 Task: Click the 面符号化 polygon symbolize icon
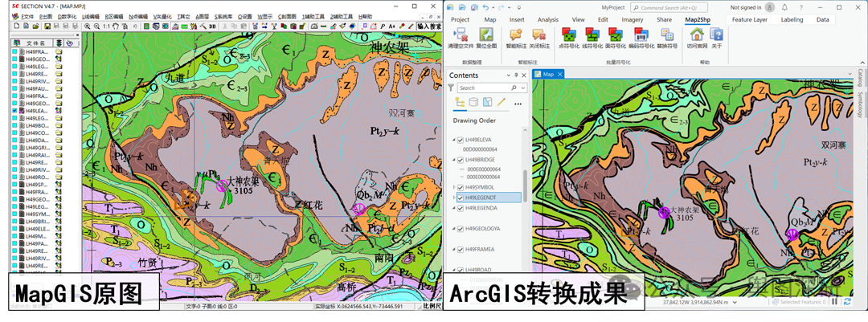[617, 35]
